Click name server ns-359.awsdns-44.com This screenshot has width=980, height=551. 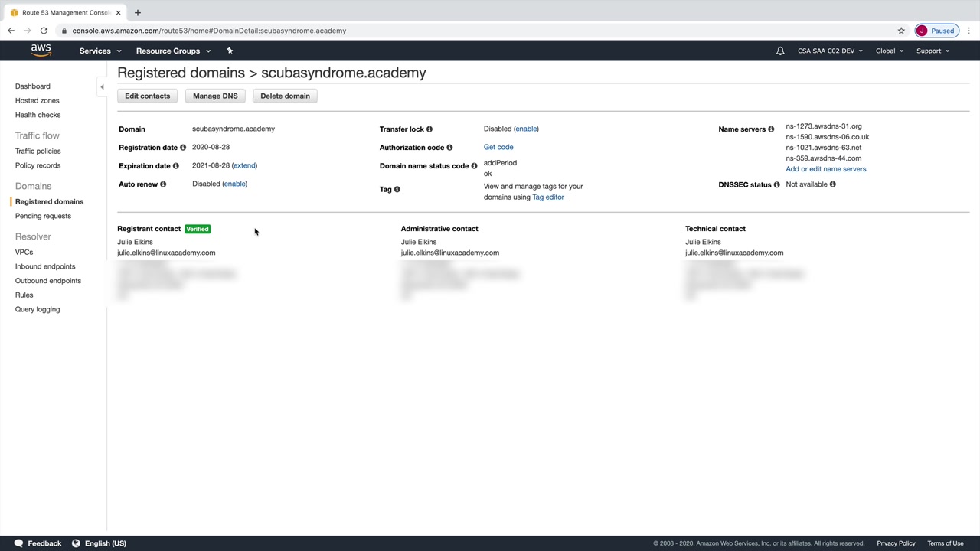tap(824, 158)
